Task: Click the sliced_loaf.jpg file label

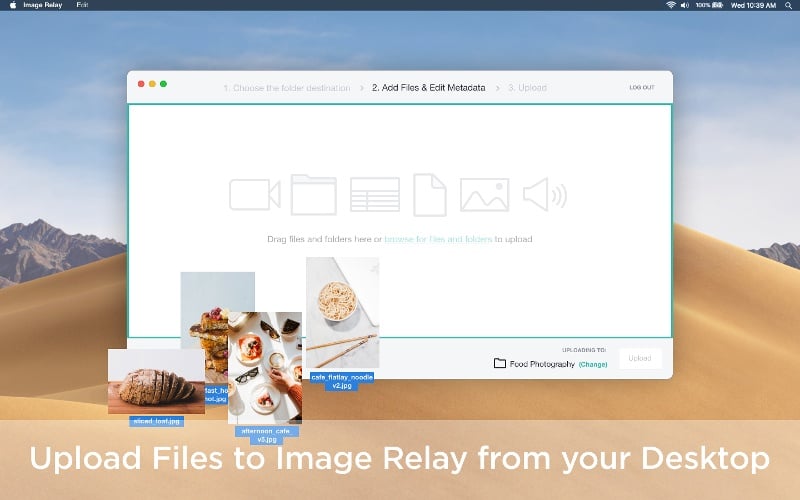Action: coord(156,421)
